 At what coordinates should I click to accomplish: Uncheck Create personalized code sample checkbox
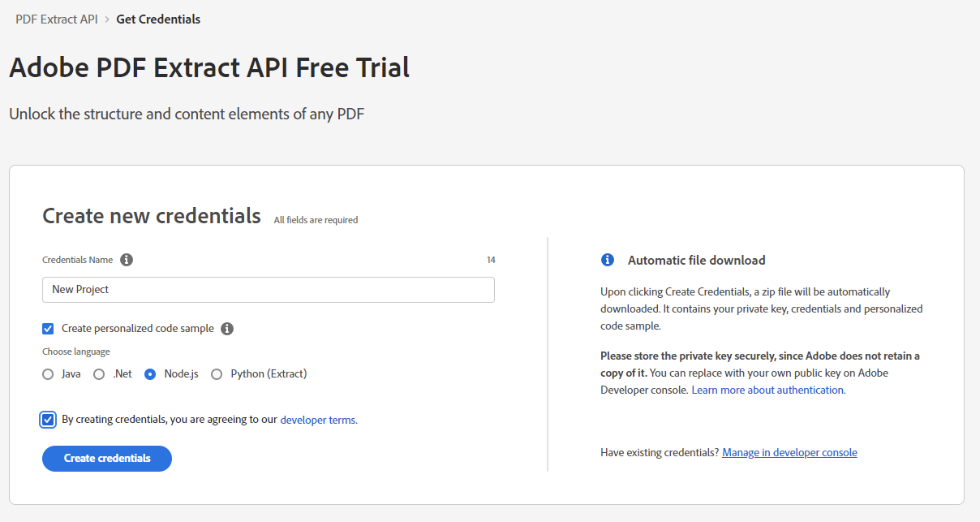pos(48,329)
